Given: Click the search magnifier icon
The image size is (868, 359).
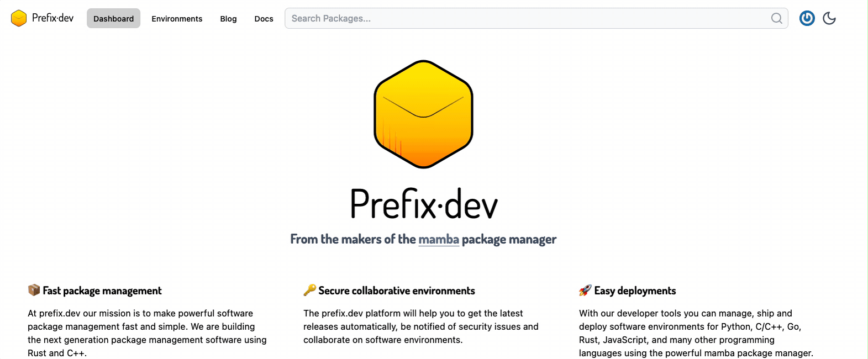Looking at the screenshot, I should pyautogui.click(x=776, y=18).
